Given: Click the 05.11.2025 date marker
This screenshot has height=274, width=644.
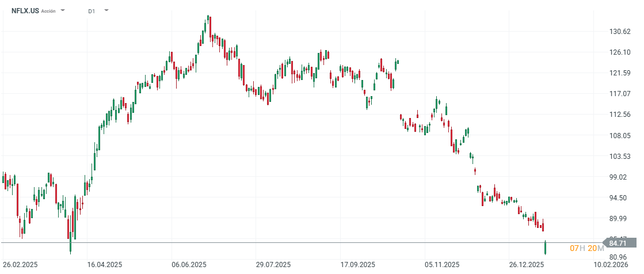Looking at the screenshot, I should click(x=442, y=265).
